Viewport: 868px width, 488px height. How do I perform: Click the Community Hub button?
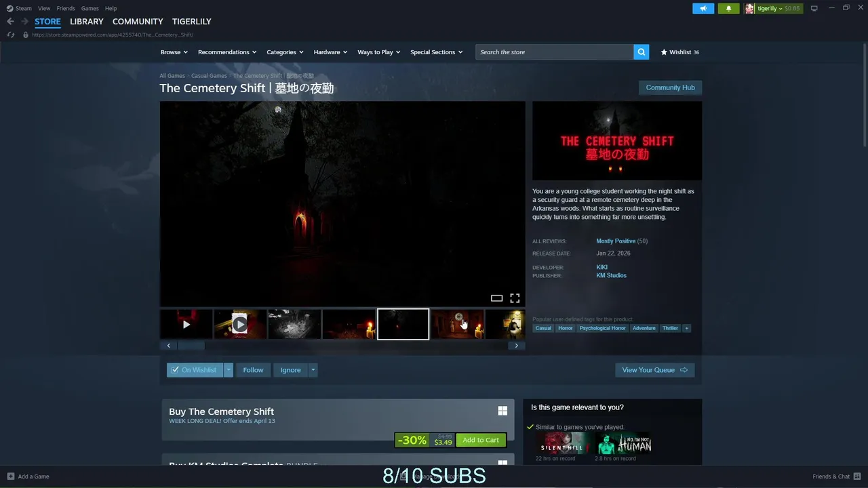pos(670,87)
